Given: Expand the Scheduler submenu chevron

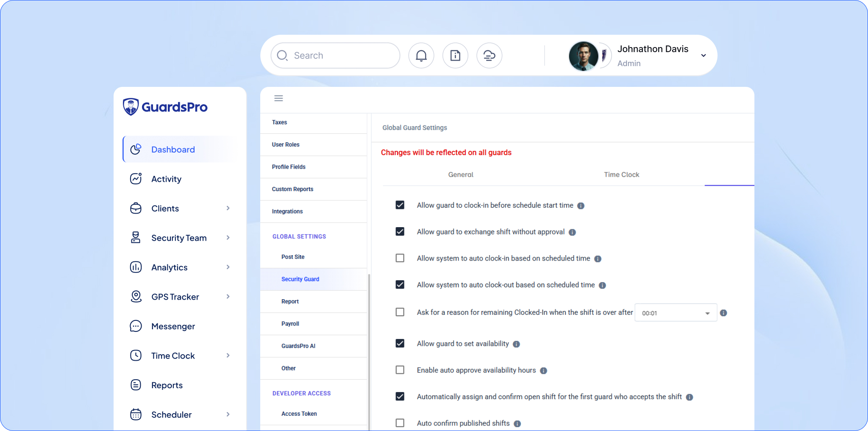Looking at the screenshot, I should [x=228, y=414].
